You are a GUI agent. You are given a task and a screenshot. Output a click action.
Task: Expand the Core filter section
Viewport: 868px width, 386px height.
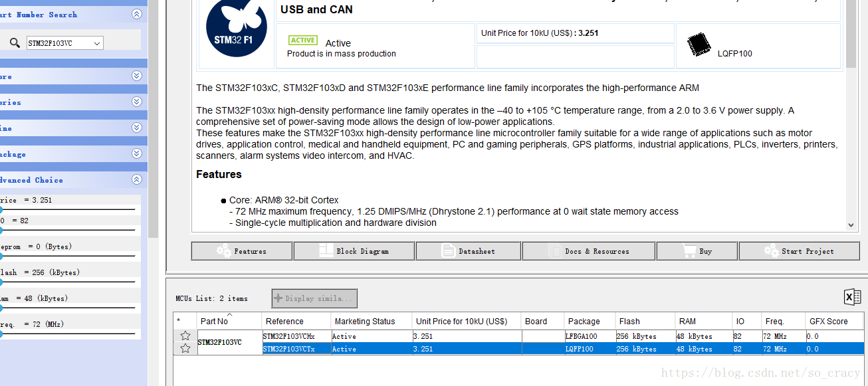click(x=137, y=76)
